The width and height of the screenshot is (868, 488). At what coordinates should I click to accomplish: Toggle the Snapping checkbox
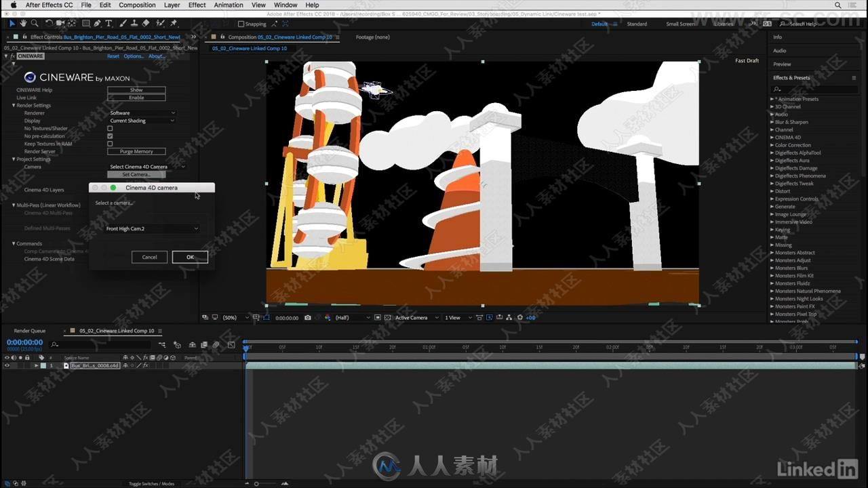point(241,24)
